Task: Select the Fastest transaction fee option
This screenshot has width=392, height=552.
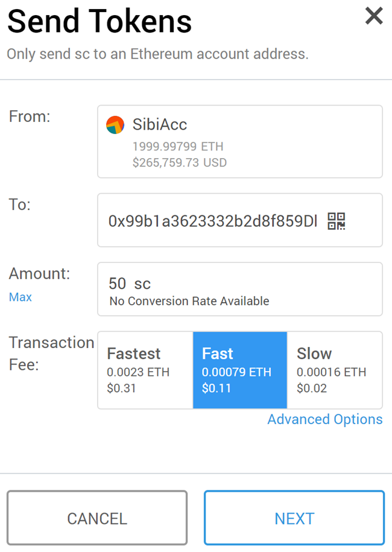Action: tap(145, 370)
